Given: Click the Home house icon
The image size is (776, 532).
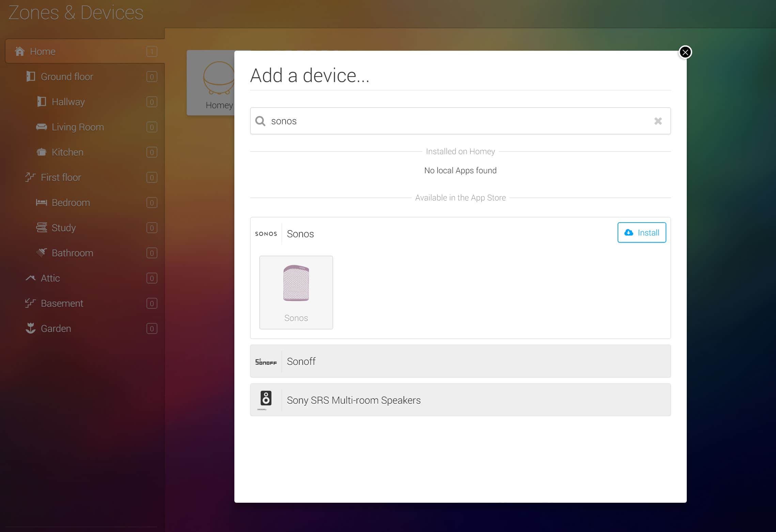Looking at the screenshot, I should pyautogui.click(x=20, y=51).
